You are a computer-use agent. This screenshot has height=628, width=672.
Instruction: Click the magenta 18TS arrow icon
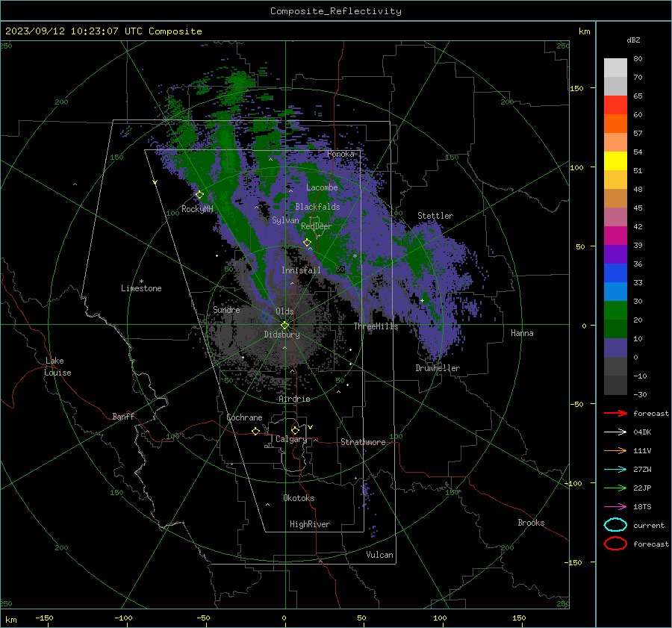click(x=615, y=507)
